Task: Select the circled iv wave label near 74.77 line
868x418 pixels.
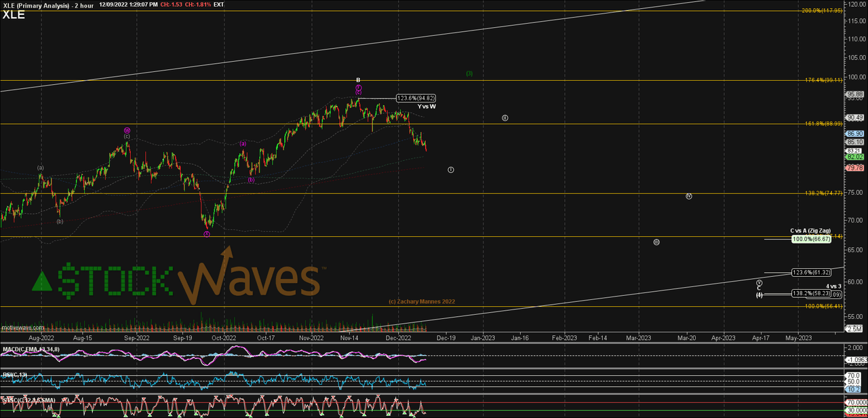Action: click(688, 196)
